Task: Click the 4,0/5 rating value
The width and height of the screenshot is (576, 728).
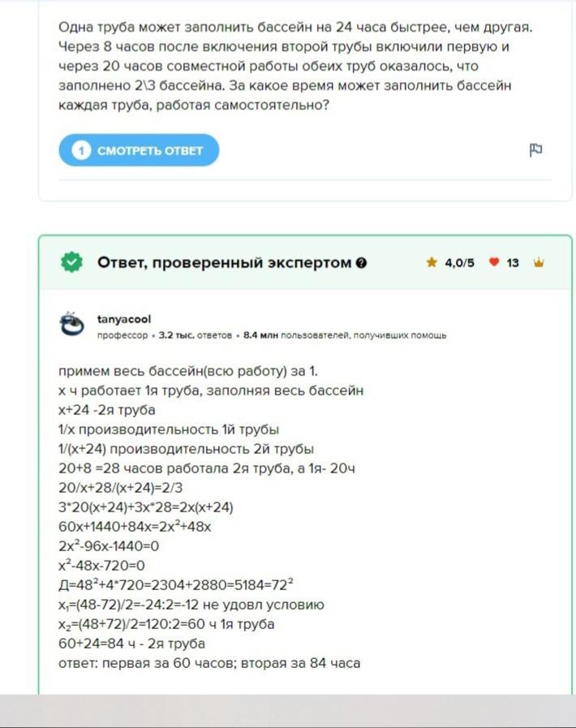Action: pos(459,263)
